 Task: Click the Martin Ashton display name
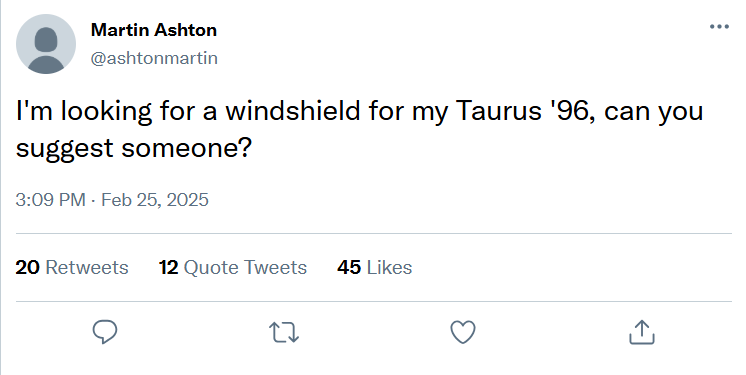154,30
